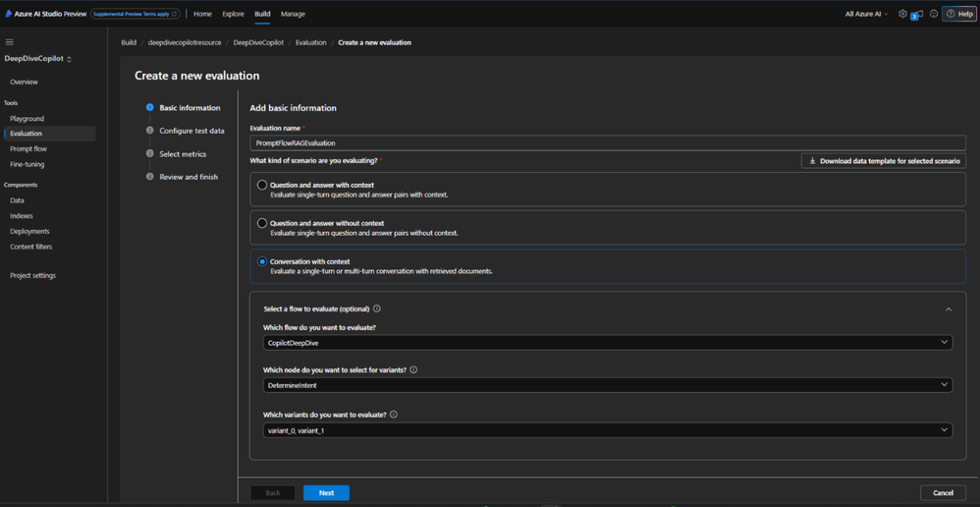Download data template for selected scenario
This screenshot has width=980, height=507.
click(x=884, y=161)
